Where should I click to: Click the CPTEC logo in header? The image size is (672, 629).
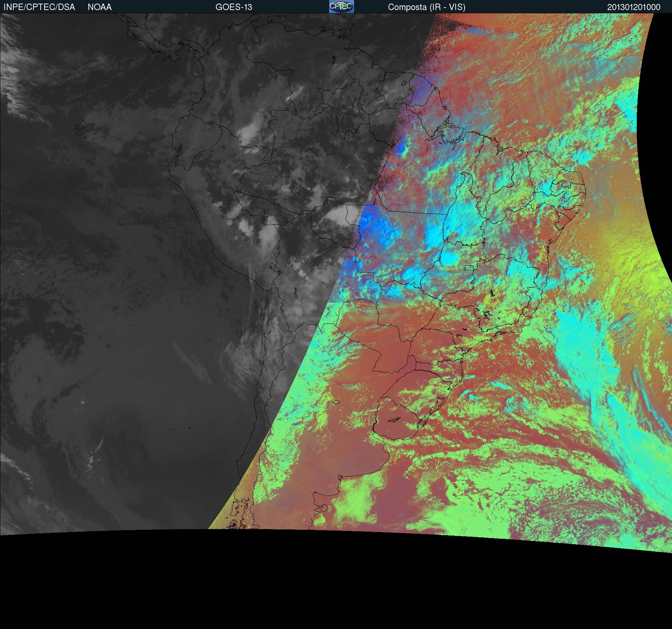tap(341, 7)
